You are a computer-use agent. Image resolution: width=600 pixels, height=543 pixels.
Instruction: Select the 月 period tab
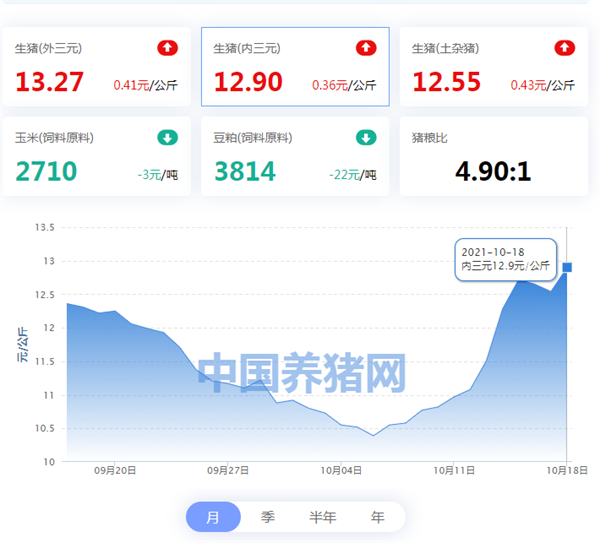pyautogui.click(x=213, y=517)
